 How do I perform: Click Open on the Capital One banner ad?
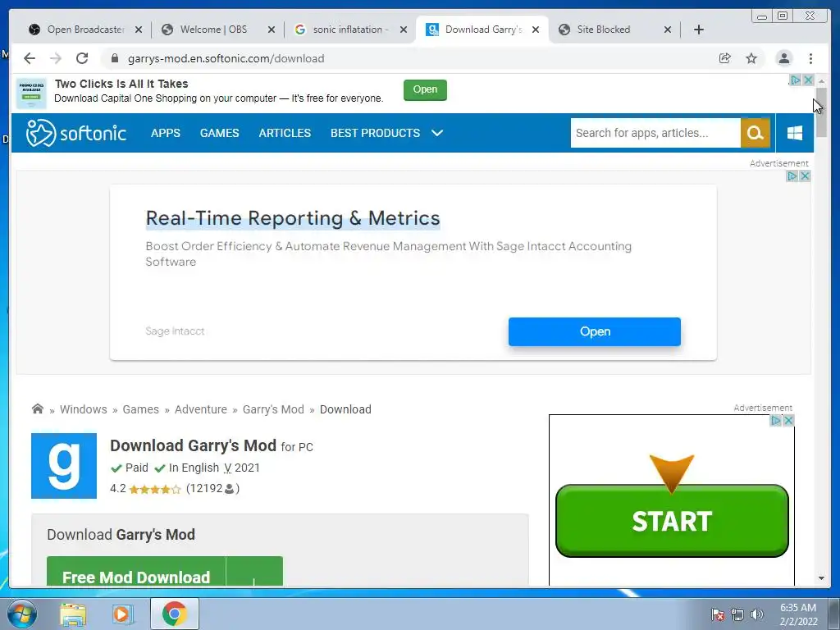(x=426, y=89)
